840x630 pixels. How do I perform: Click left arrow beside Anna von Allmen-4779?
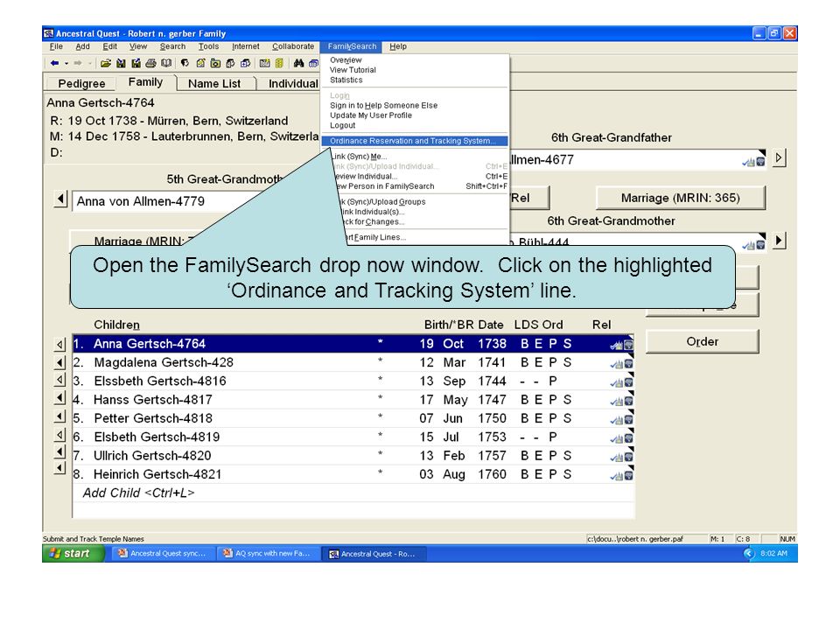pos(60,199)
